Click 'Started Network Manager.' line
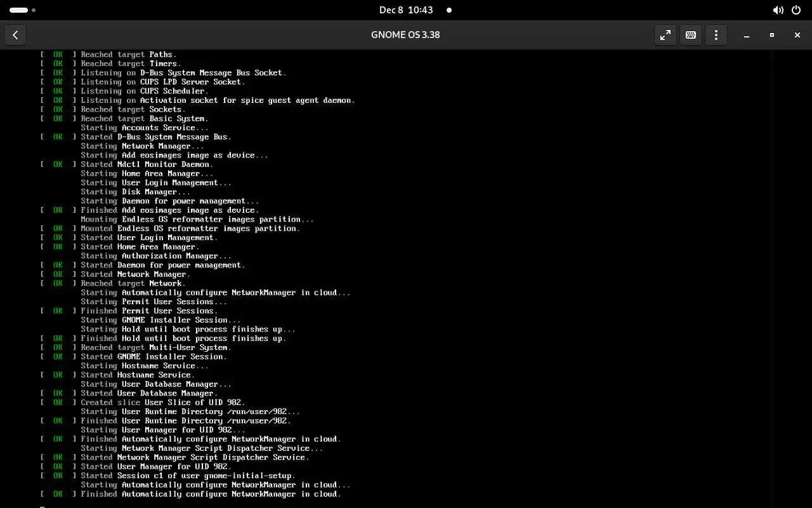 [135, 274]
